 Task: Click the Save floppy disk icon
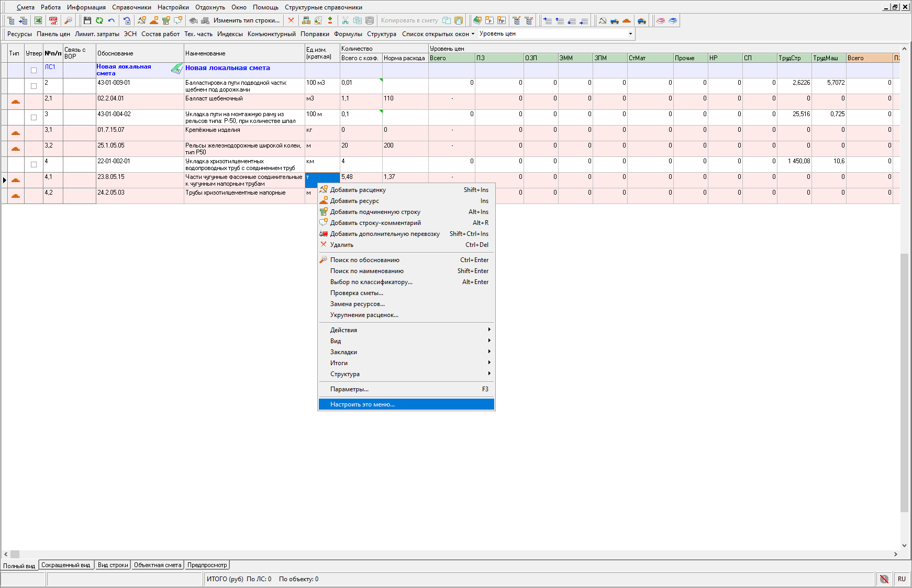(x=87, y=20)
